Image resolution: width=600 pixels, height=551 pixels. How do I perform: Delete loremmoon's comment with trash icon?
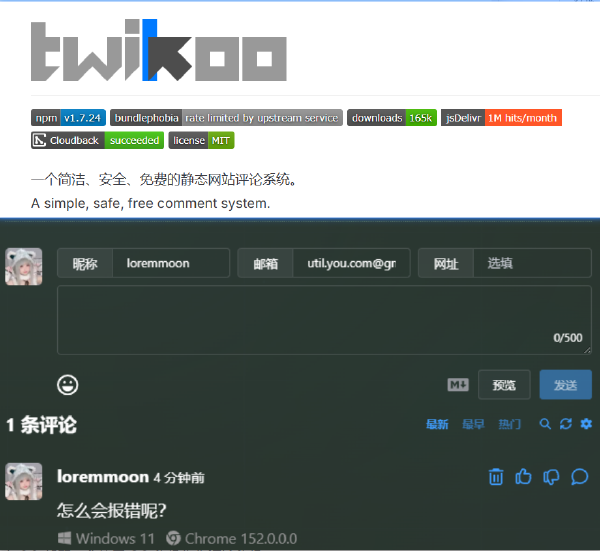coord(496,477)
